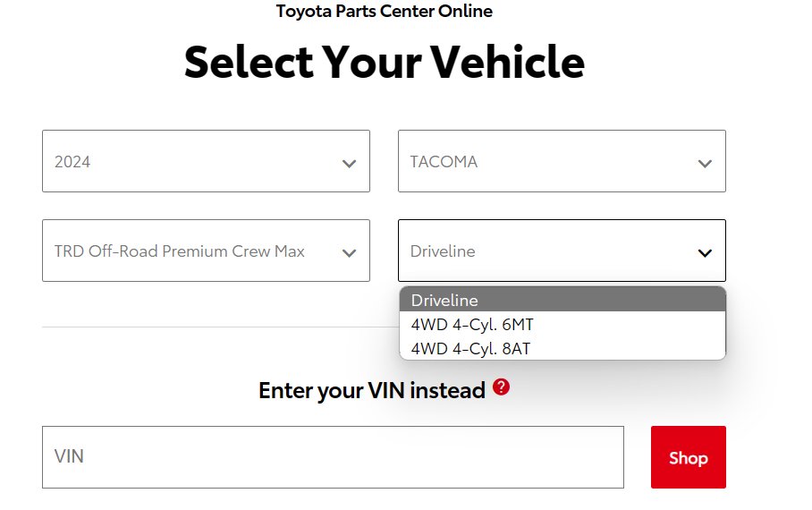Click the chevron arrow in the 2024 year selector
Screen dimensions: 812x510
pyautogui.click(x=349, y=164)
